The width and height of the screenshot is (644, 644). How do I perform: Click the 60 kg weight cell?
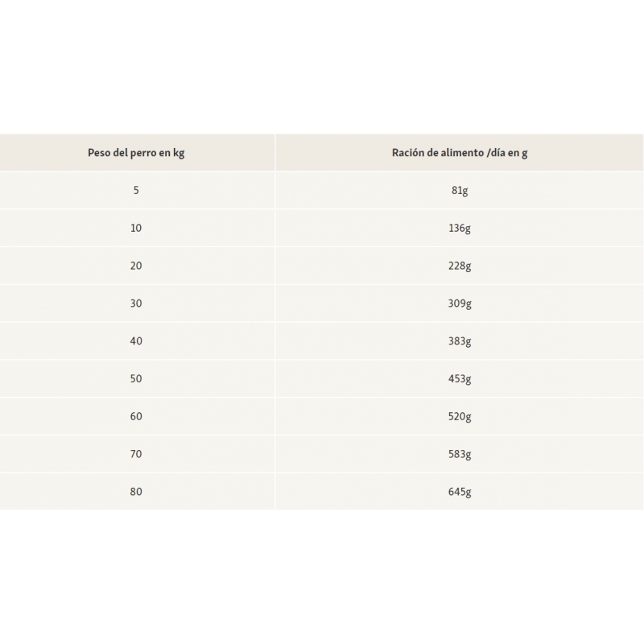coord(136,417)
